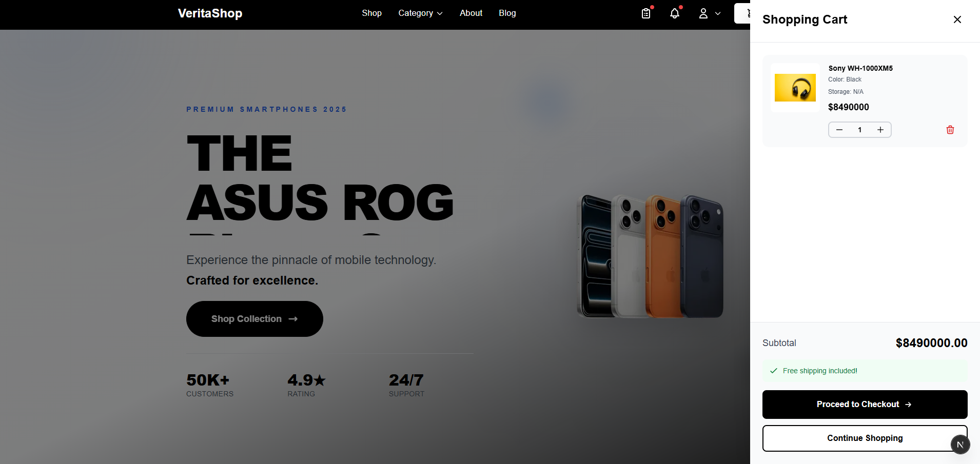Open the About page
Viewport: 980px width, 464px height.
(471, 13)
